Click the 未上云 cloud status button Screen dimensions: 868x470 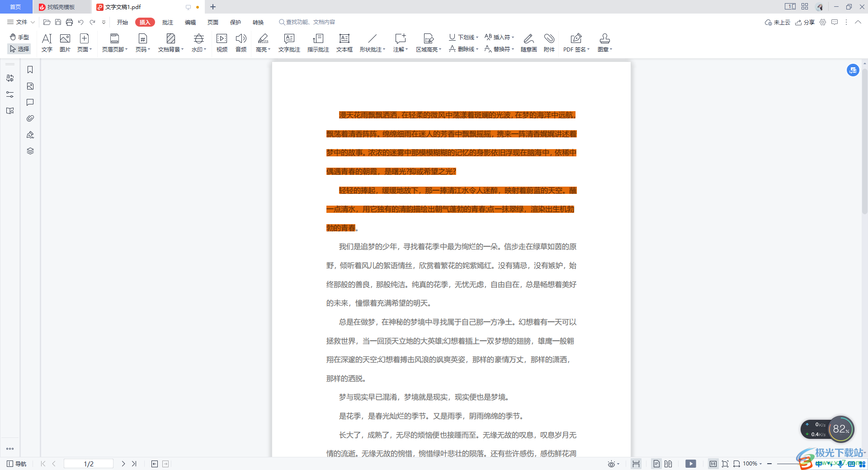778,22
